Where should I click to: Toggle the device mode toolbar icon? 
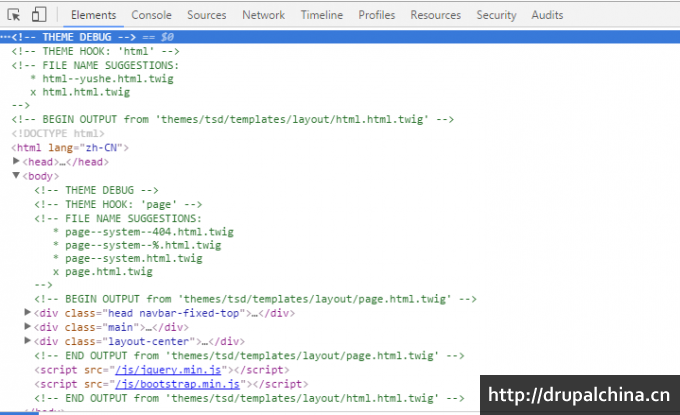pos(39,14)
